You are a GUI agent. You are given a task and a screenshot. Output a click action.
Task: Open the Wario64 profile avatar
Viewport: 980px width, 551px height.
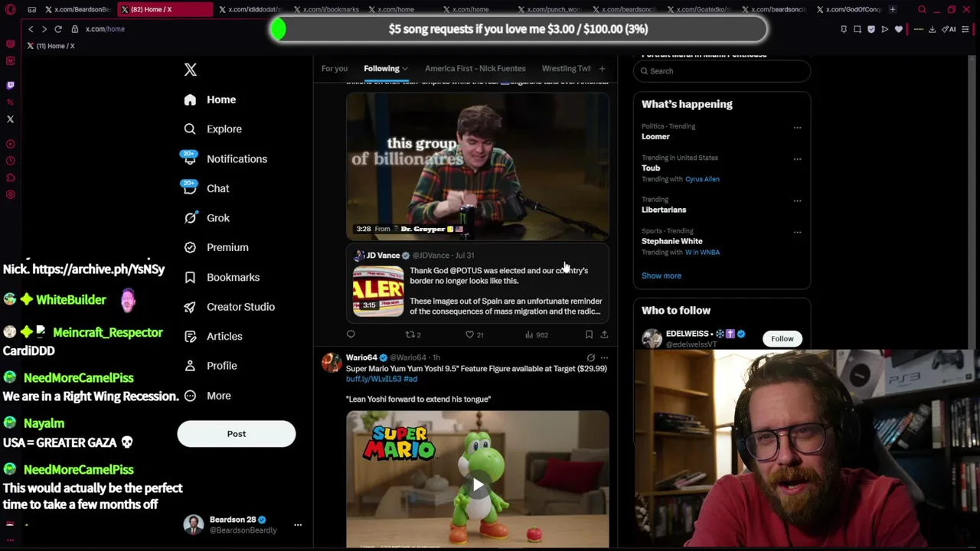(x=332, y=363)
